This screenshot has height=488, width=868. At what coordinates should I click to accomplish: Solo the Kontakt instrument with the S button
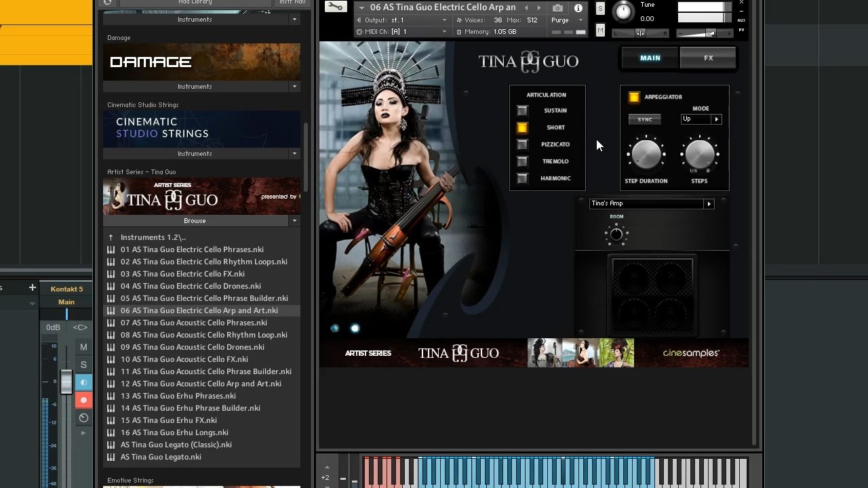[x=600, y=8]
